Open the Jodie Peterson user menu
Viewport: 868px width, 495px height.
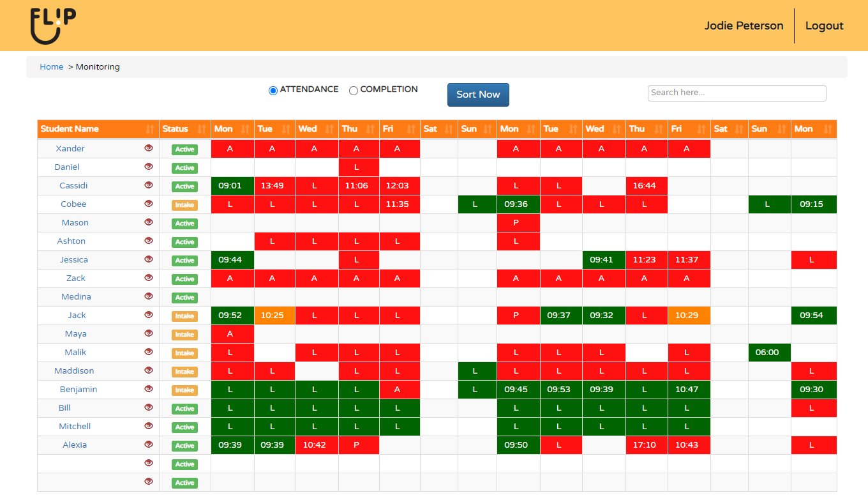[x=744, y=26]
